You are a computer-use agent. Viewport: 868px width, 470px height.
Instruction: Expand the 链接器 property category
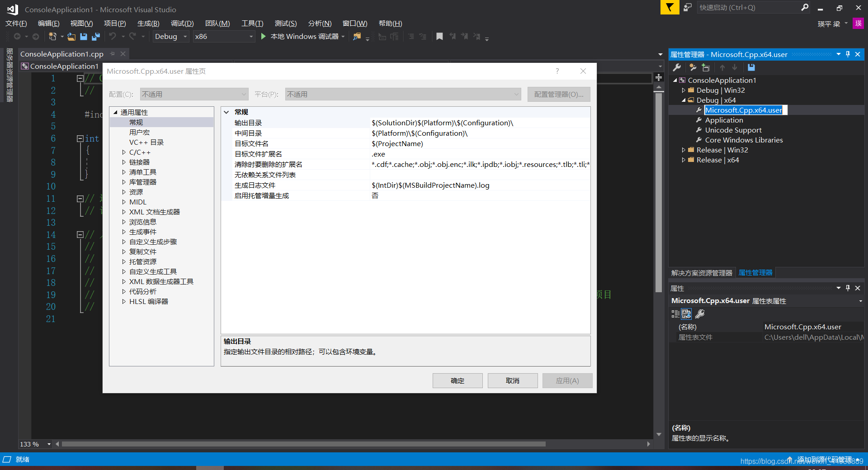click(124, 162)
